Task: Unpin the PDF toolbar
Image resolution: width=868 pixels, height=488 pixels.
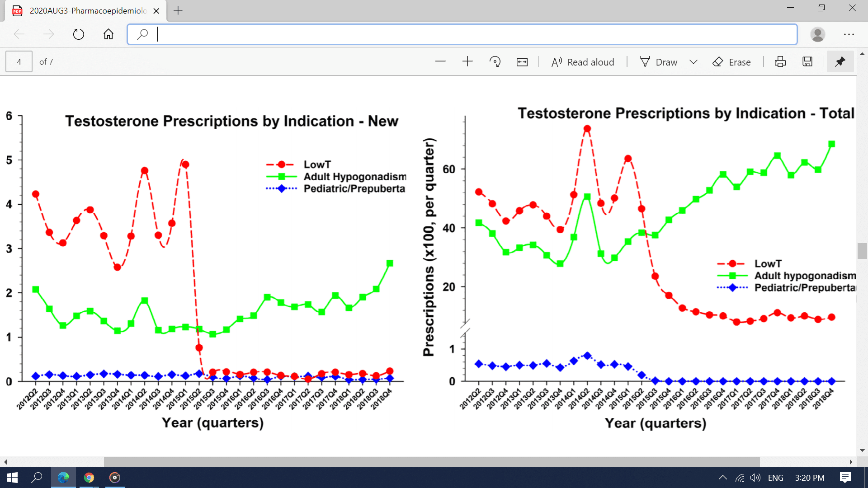Action: click(840, 61)
